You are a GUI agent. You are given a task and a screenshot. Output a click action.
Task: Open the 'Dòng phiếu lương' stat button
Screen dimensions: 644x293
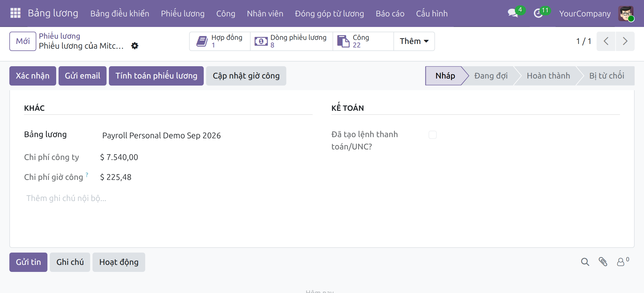click(292, 41)
